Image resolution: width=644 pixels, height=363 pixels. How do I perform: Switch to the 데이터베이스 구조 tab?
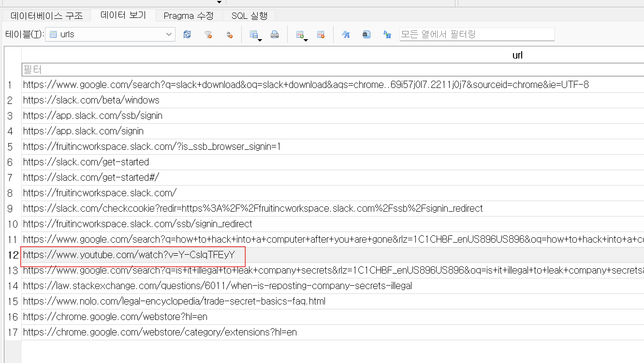click(x=46, y=15)
